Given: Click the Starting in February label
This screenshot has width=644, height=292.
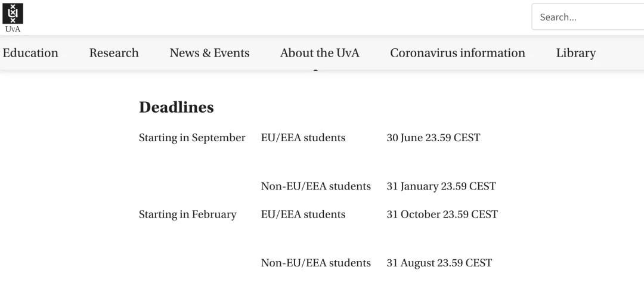Looking at the screenshot, I should [x=187, y=215].
